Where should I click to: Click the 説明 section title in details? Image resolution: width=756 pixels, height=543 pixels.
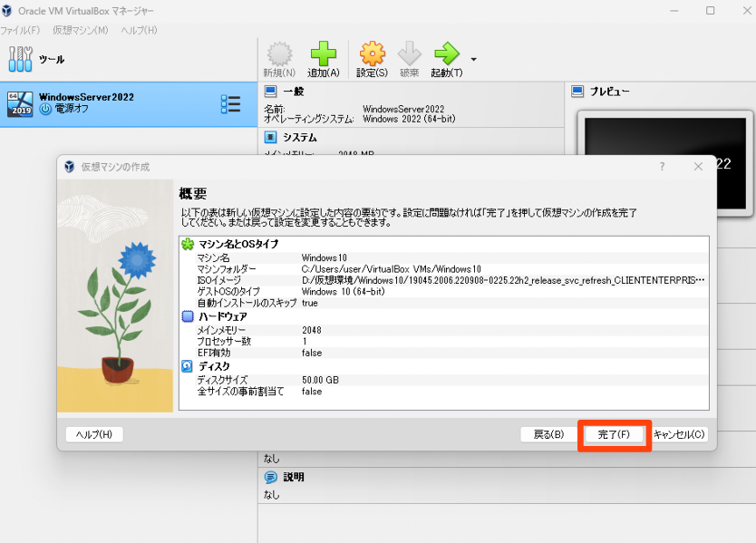coord(293,477)
